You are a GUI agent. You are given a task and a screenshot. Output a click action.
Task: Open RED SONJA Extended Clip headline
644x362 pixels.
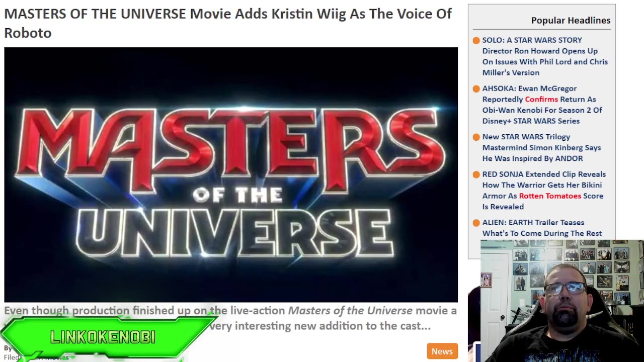[544, 190]
